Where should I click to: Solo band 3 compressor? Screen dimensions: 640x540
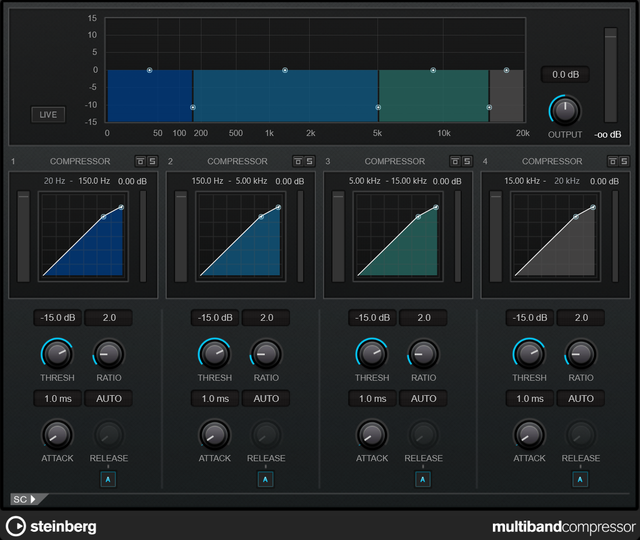point(467,161)
